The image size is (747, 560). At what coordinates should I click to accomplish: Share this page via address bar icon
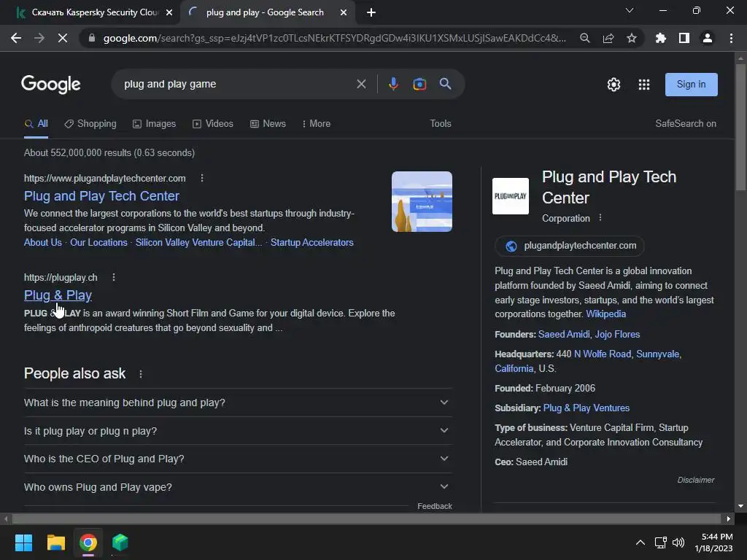point(608,38)
